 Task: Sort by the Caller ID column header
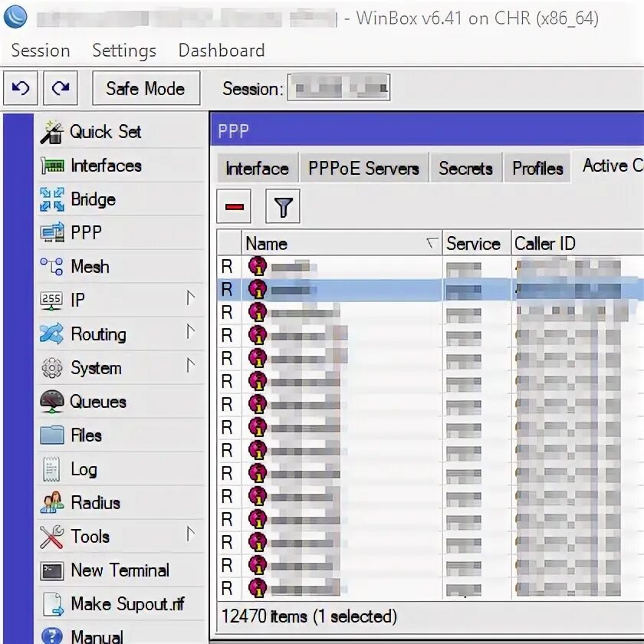(578, 243)
